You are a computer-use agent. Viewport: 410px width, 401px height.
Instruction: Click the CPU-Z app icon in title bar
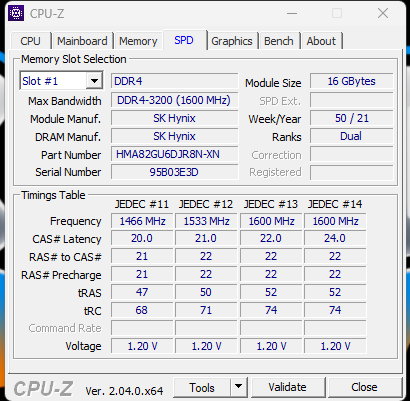pos(16,13)
